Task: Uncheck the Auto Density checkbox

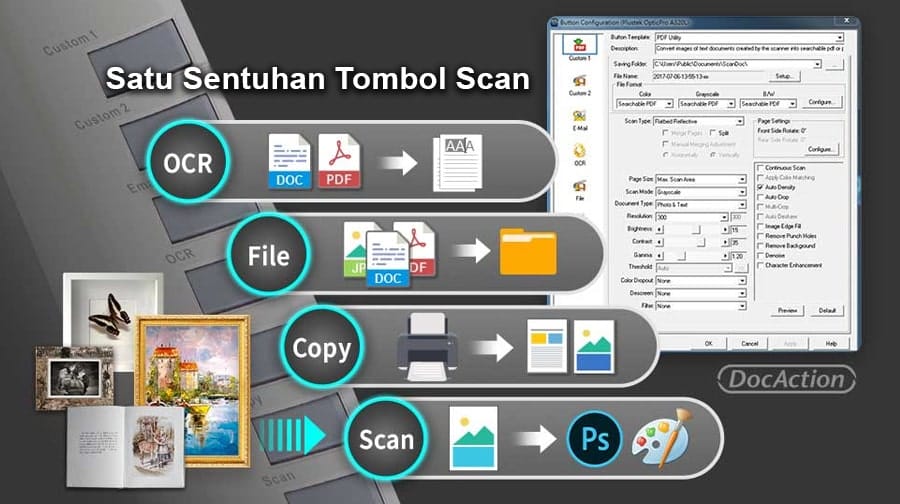Action: tap(761, 187)
